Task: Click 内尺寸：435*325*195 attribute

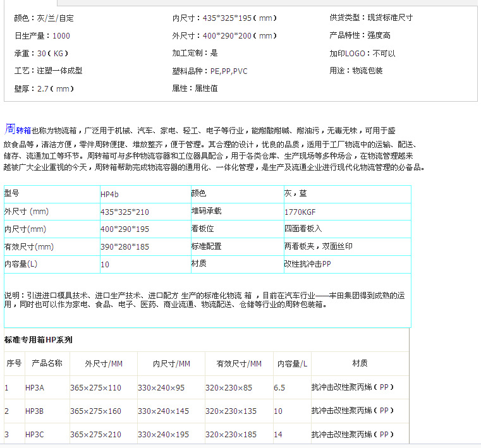Action: [224, 18]
